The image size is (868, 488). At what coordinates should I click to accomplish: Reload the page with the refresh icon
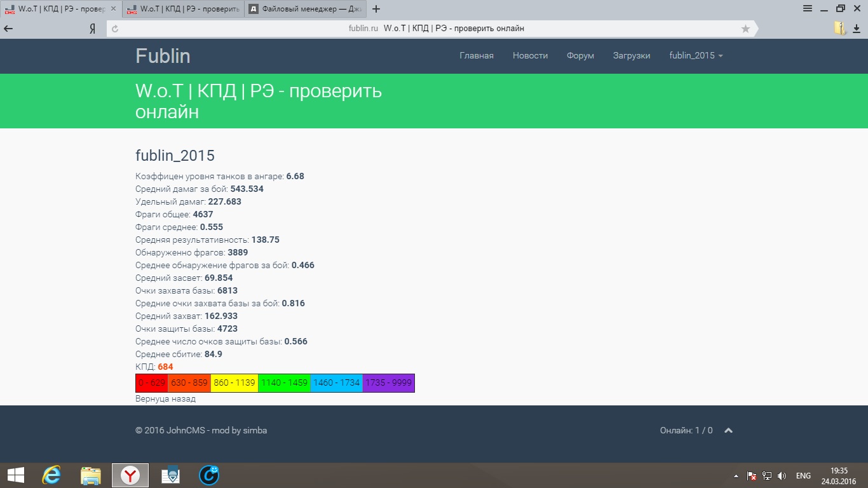pos(115,29)
